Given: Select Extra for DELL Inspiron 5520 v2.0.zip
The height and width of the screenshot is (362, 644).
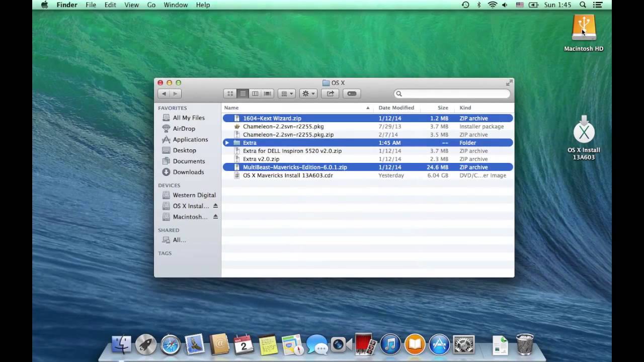Looking at the screenshot, I should pos(368,151).
